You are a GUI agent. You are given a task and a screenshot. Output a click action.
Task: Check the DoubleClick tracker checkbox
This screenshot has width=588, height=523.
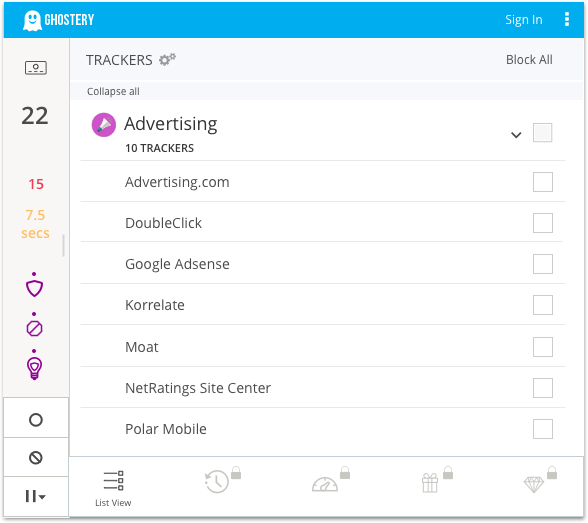(x=543, y=223)
